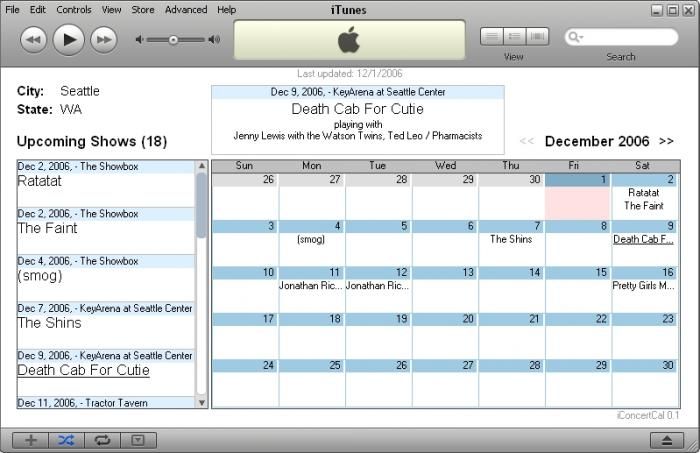Open the search magnifier dropdown

[575, 37]
